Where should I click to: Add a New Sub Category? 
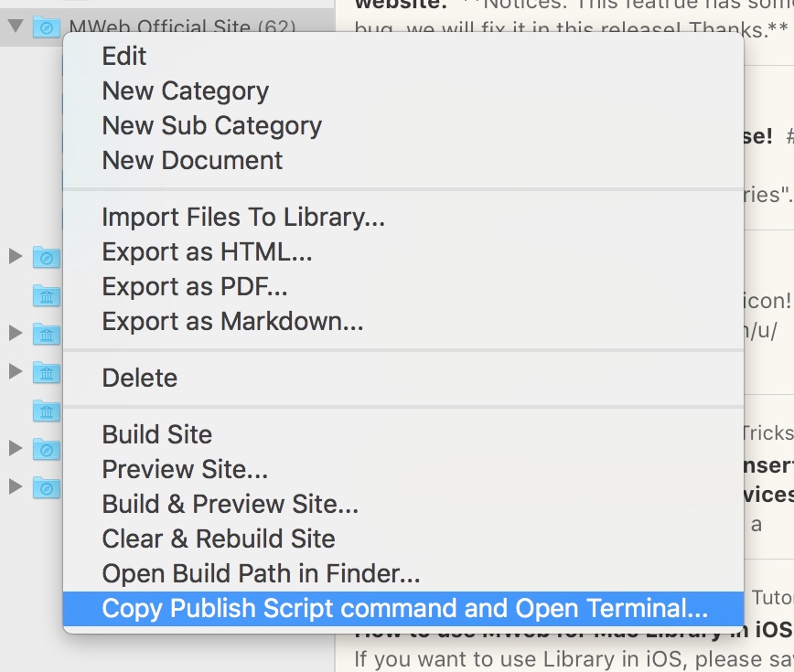(211, 125)
